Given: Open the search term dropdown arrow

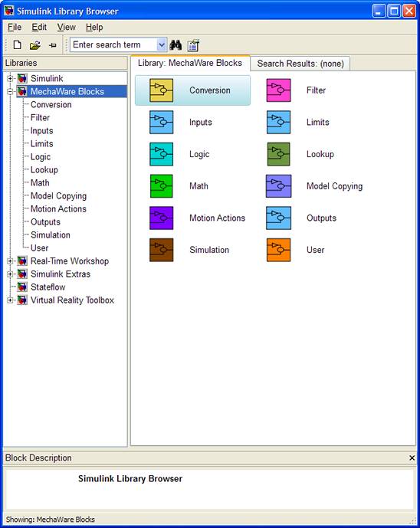Looking at the screenshot, I should pyautogui.click(x=162, y=44).
